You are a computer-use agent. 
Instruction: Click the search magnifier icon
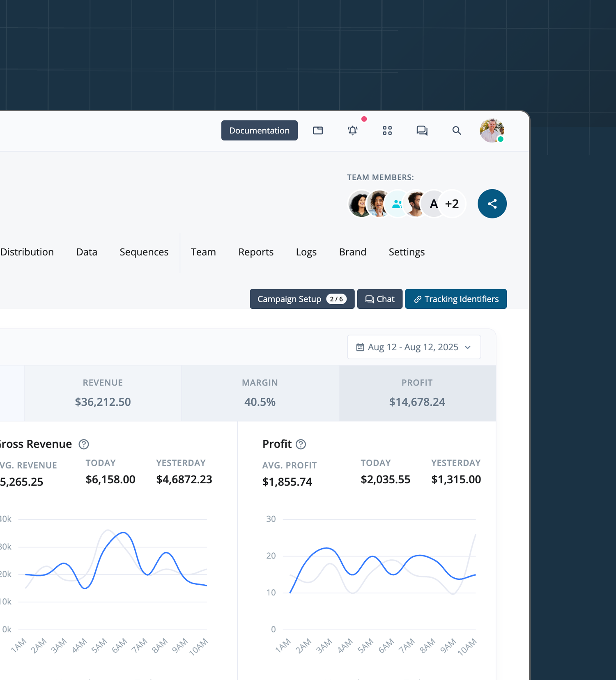(x=456, y=131)
